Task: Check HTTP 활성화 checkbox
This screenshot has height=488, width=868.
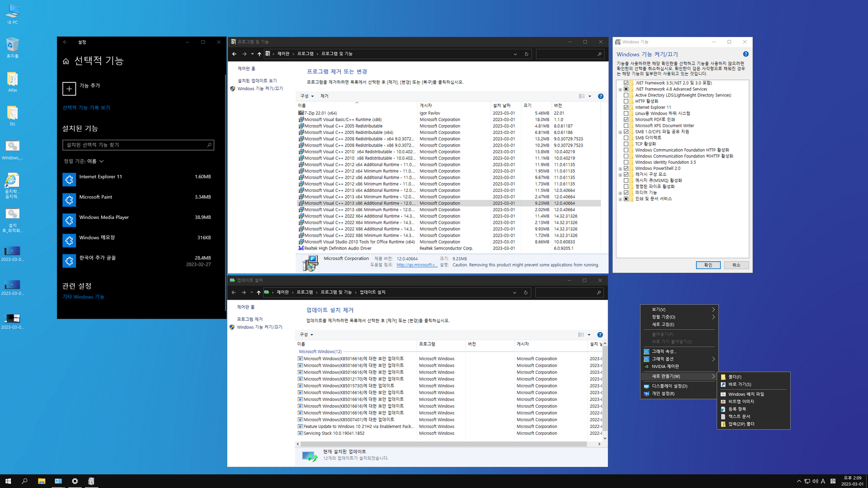Action: coord(626,101)
